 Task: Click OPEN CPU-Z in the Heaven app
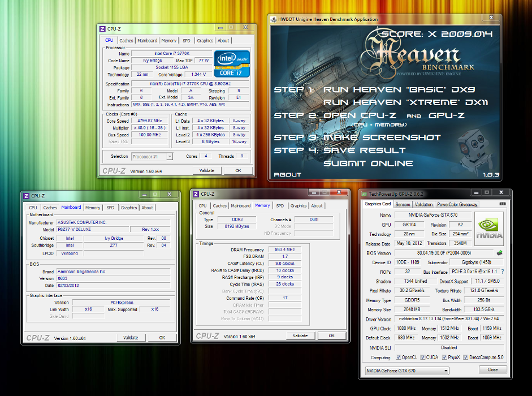tap(360, 116)
